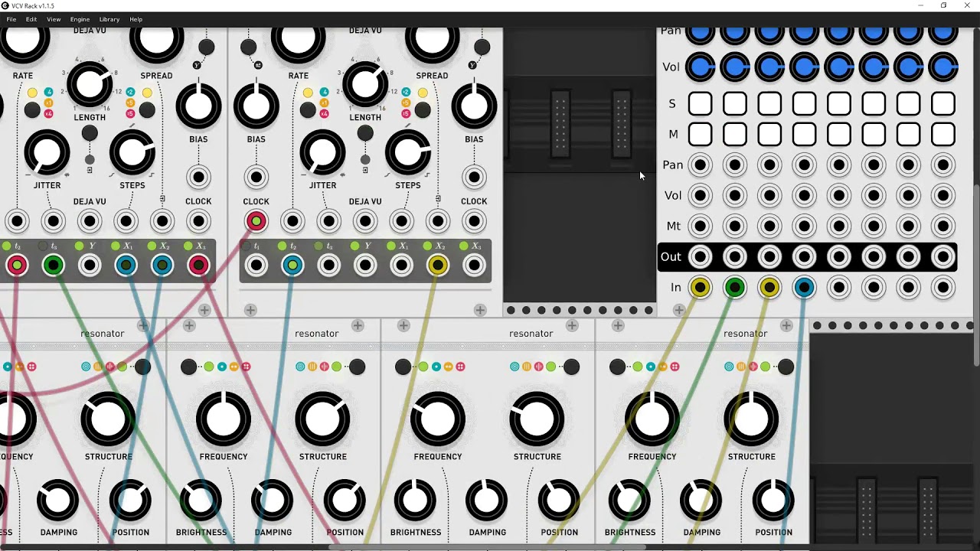Toggle the mixer channel 6 solo (S) button
This screenshot has height=551, width=980.
[x=874, y=103]
